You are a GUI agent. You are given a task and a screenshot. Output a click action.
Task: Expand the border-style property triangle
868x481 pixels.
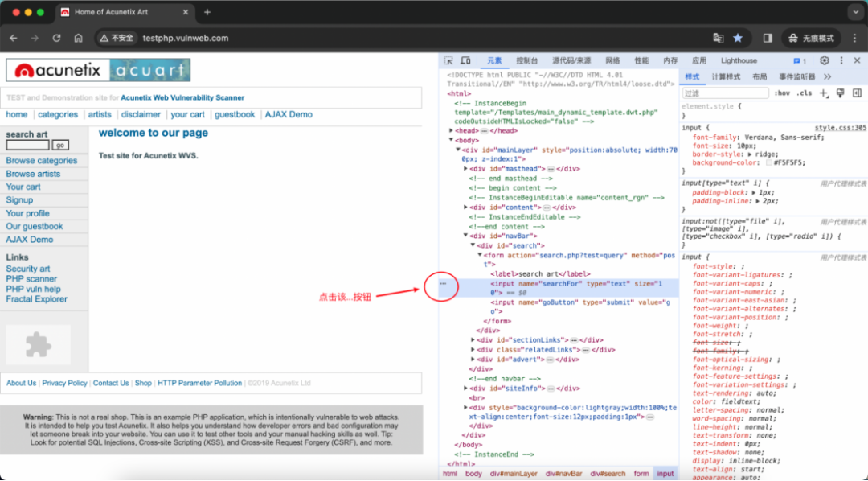pyautogui.click(x=750, y=154)
